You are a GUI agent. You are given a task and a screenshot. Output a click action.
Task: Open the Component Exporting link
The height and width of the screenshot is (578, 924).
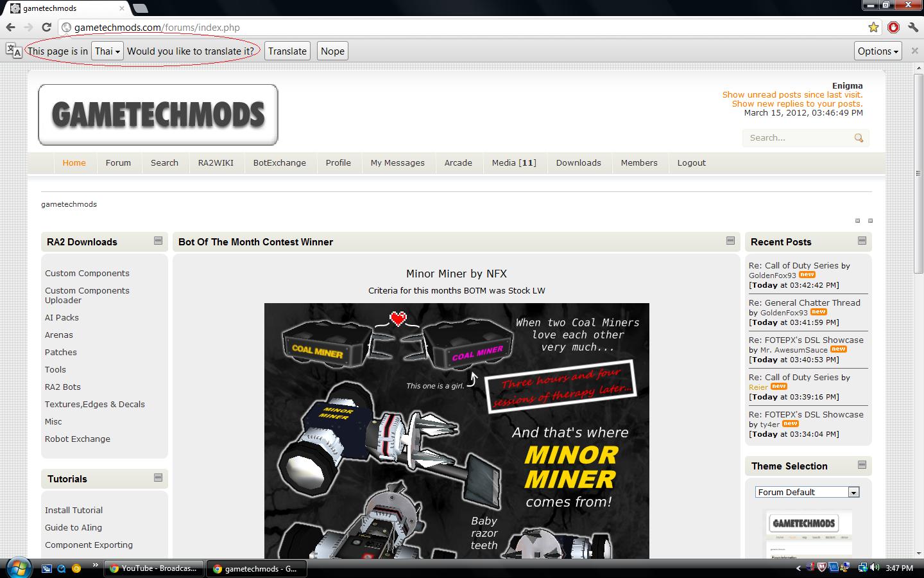pos(89,545)
